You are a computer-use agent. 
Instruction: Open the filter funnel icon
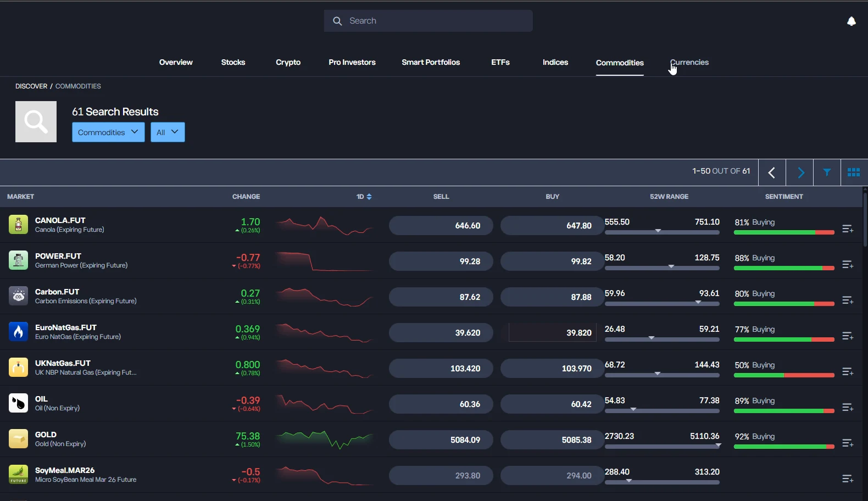827,172
